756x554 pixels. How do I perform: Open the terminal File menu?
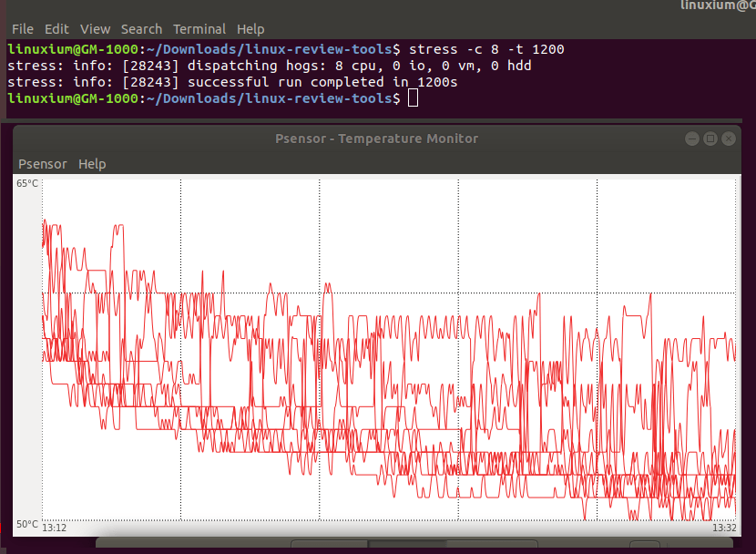[x=23, y=29]
